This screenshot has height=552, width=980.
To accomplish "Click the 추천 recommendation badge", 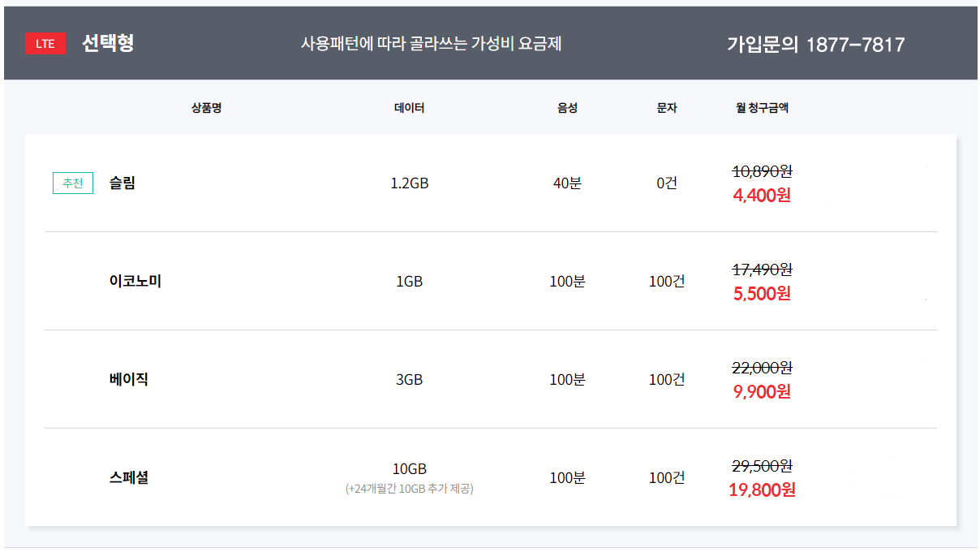I will (73, 183).
